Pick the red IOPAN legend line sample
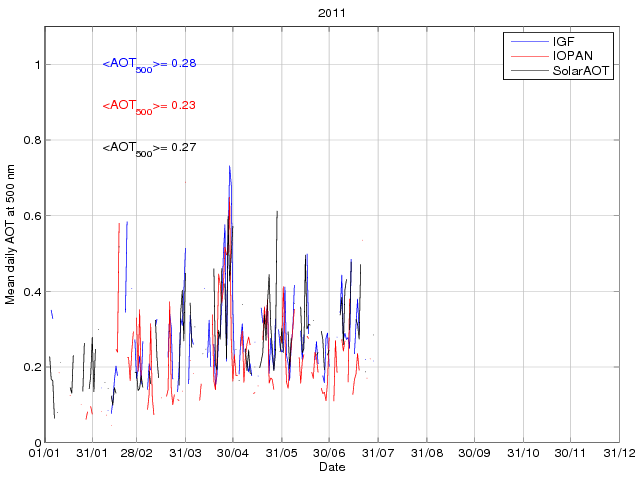Screen dimensions: 640x480 pos(528,56)
